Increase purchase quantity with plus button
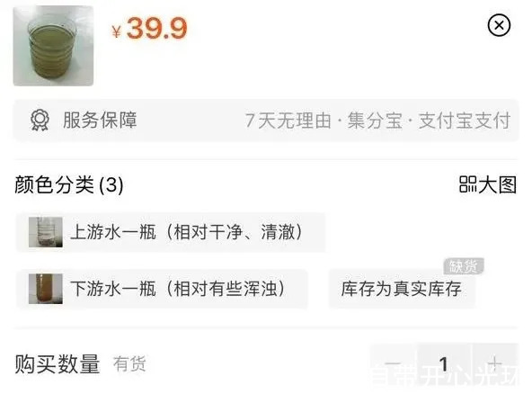The image size is (532, 394). click(495, 363)
